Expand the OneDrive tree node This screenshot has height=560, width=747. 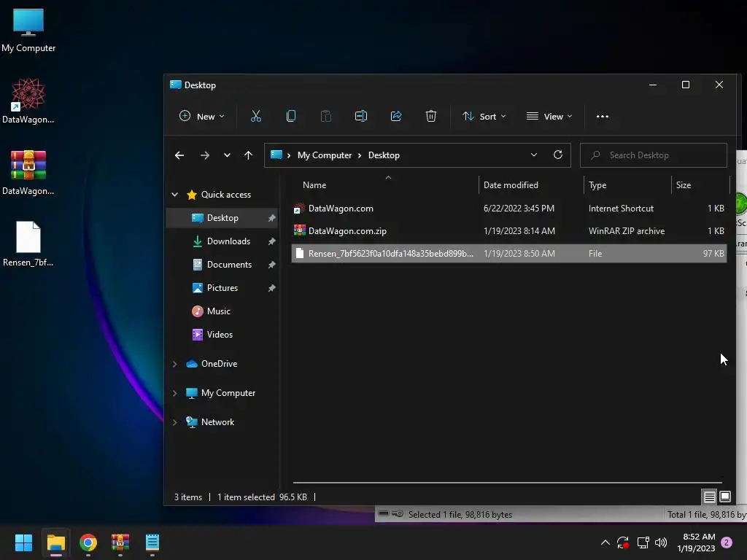[x=175, y=364]
